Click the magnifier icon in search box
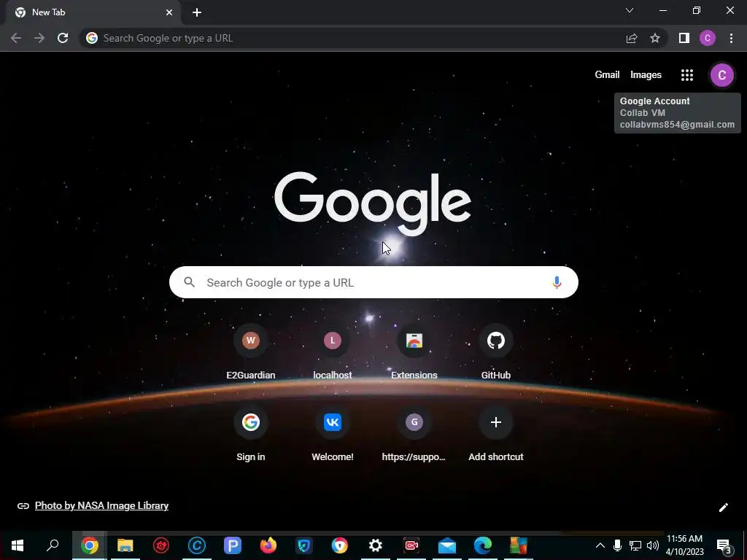 click(x=190, y=282)
